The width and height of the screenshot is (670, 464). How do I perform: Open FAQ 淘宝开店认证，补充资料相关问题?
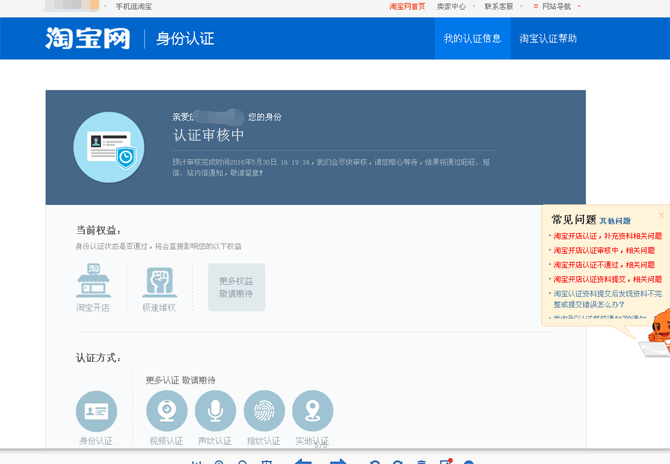[608, 236]
